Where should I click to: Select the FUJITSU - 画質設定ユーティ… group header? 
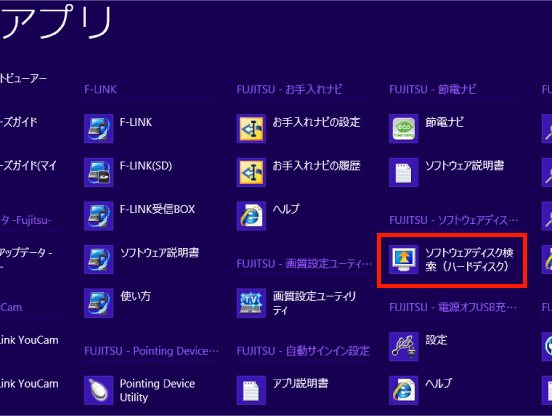(x=304, y=264)
